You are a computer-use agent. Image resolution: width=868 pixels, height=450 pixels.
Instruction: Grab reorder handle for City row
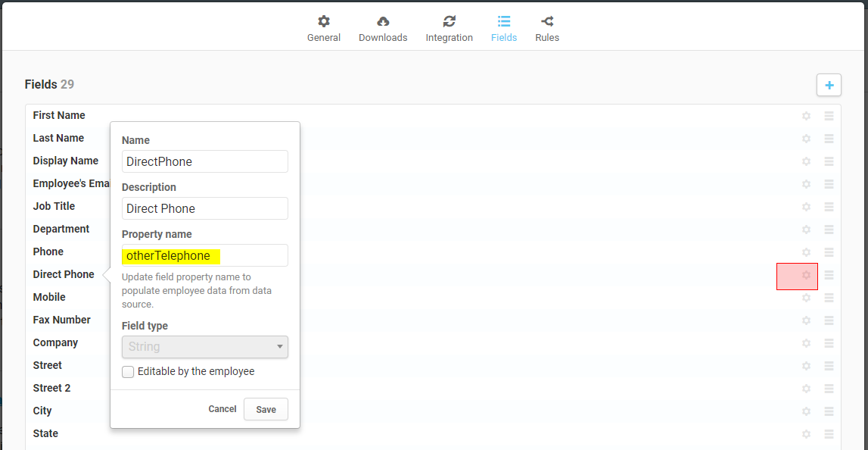click(x=829, y=411)
